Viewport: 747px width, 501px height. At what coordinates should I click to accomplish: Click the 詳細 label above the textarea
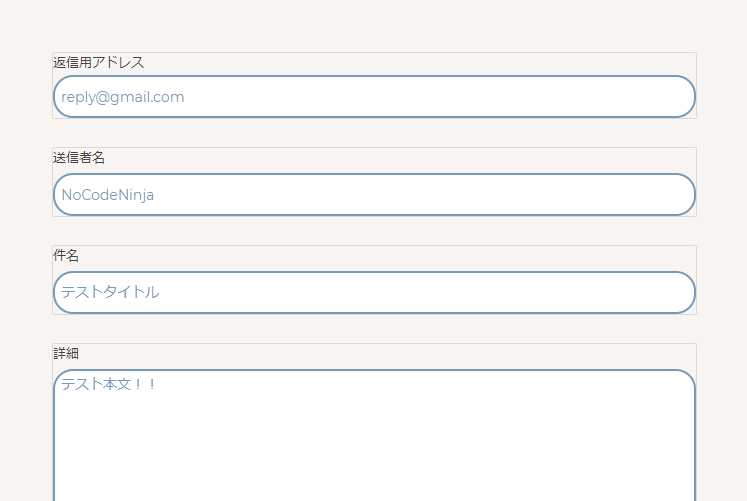click(66, 353)
